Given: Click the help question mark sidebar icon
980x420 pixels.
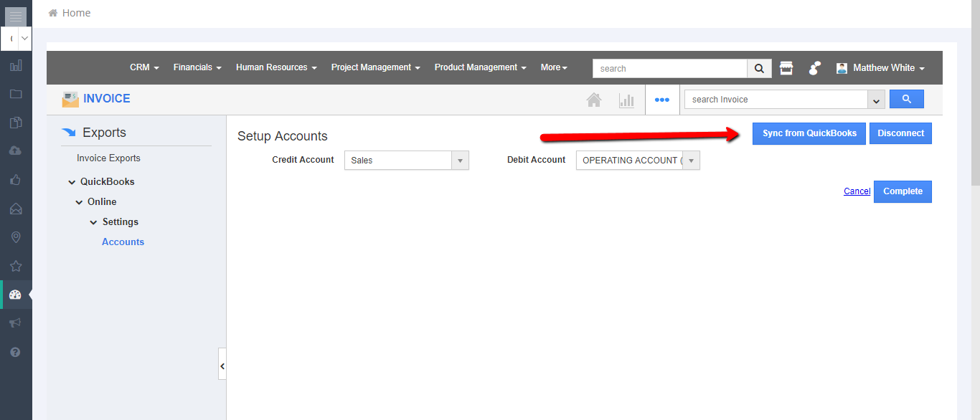Looking at the screenshot, I should tap(16, 352).
